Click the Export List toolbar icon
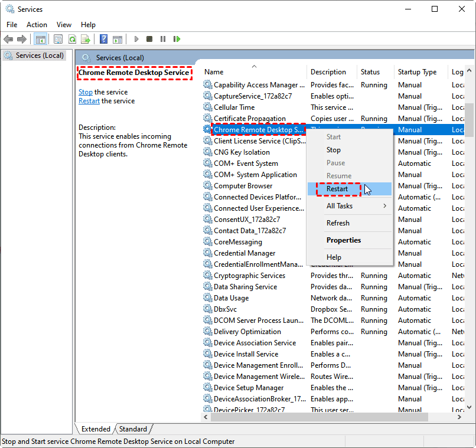 point(86,39)
